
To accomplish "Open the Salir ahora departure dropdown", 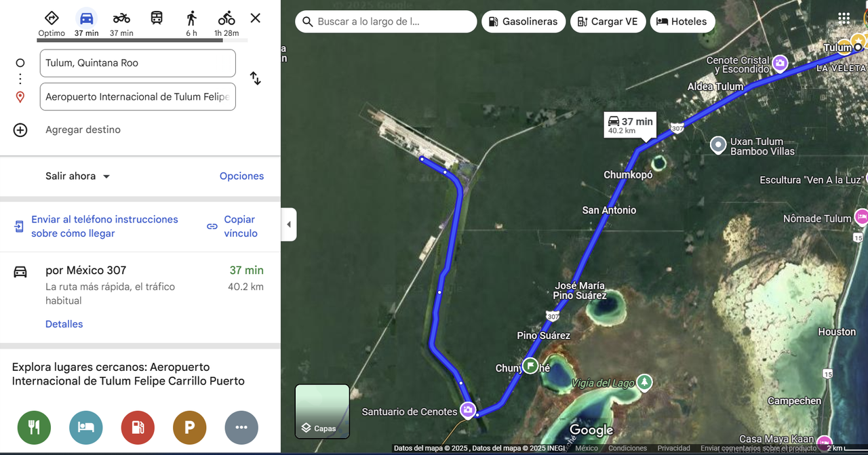I will tap(78, 176).
